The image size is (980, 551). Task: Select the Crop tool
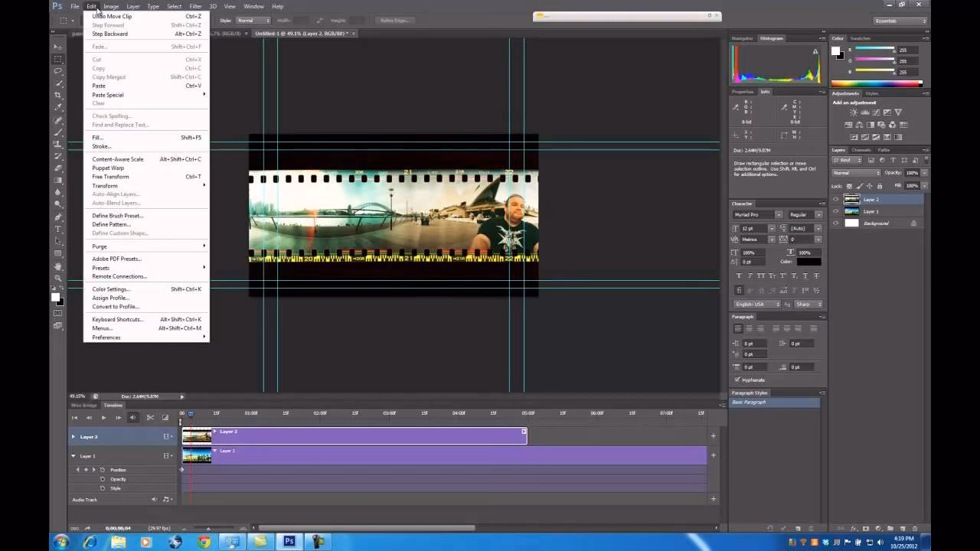coord(58,93)
